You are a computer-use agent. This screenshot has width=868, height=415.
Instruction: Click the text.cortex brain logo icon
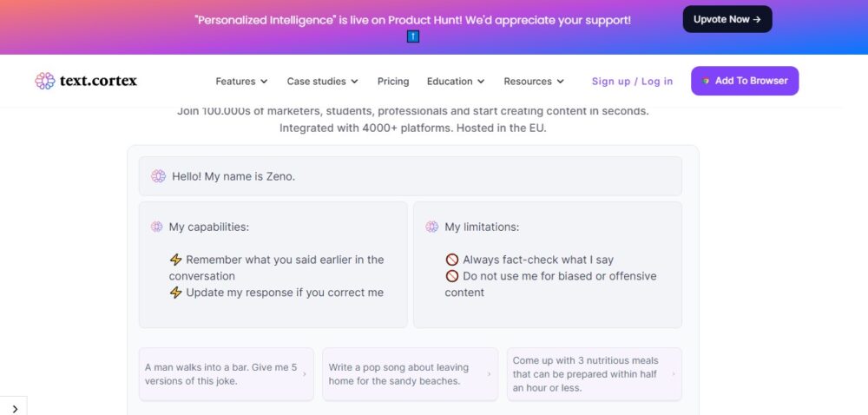[x=45, y=81]
